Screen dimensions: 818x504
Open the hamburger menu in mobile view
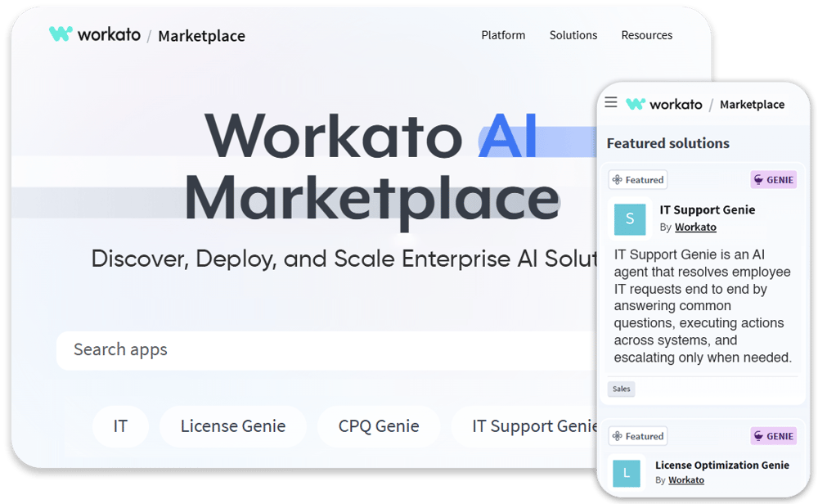point(611,101)
